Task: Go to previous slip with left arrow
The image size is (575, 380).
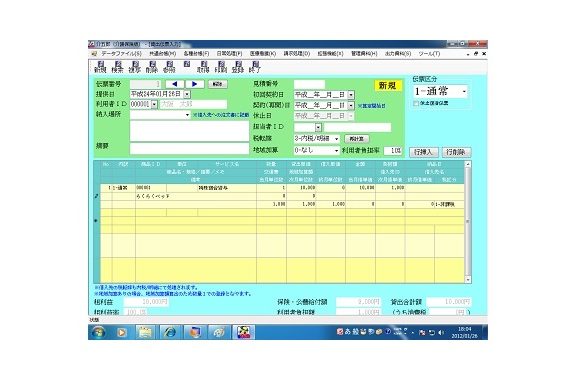Action: point(175,84)
